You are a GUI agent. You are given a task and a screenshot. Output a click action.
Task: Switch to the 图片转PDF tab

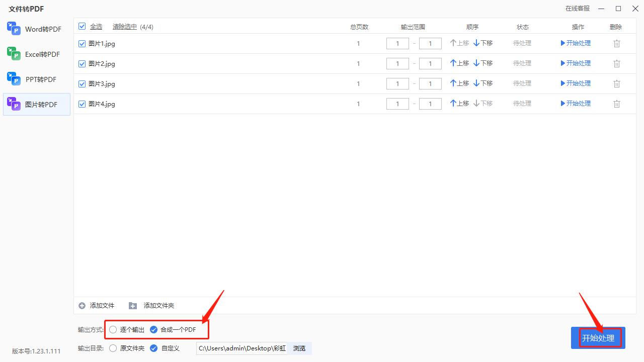click(x=35, y=104)
